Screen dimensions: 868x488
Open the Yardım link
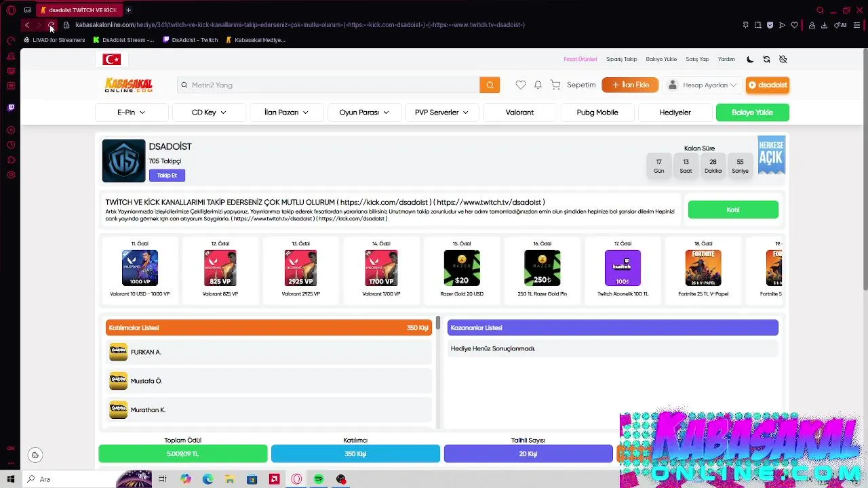point(726,59)
